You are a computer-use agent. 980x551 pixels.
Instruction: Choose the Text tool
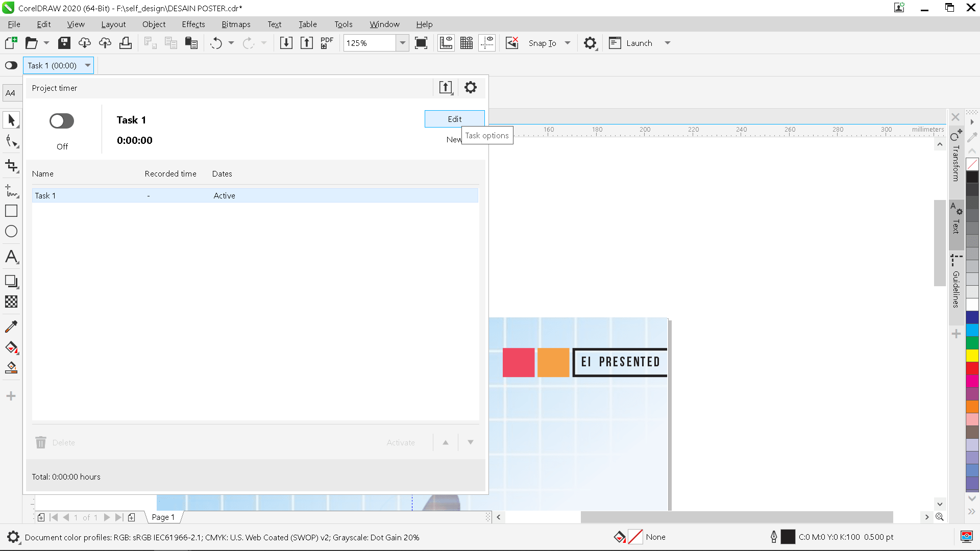pyautogui.click(x=11, y=257)
